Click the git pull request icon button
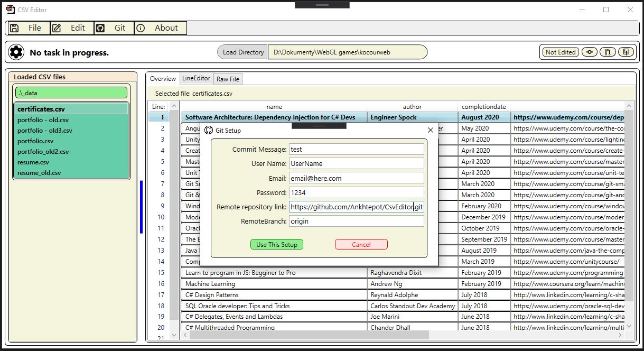 [x=608, y=52]
